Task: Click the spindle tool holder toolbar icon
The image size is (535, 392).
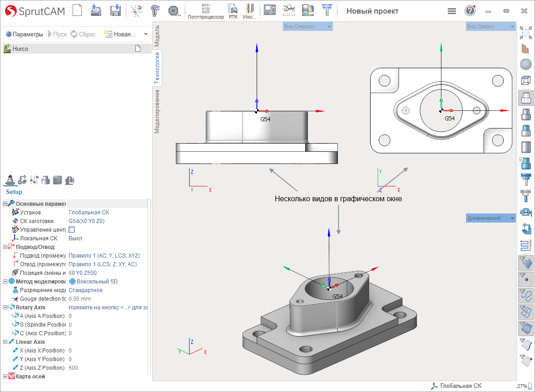Action: [327, 10]
